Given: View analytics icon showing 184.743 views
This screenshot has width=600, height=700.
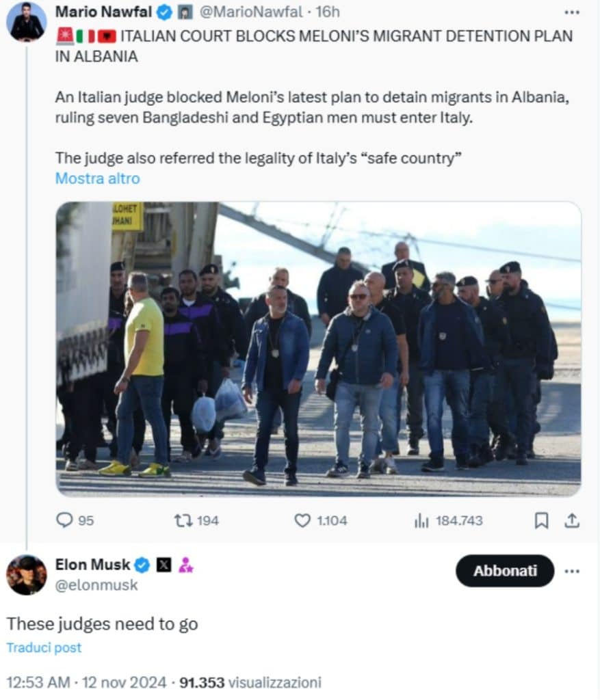Looking at the screenshot, I should point(421,520).
